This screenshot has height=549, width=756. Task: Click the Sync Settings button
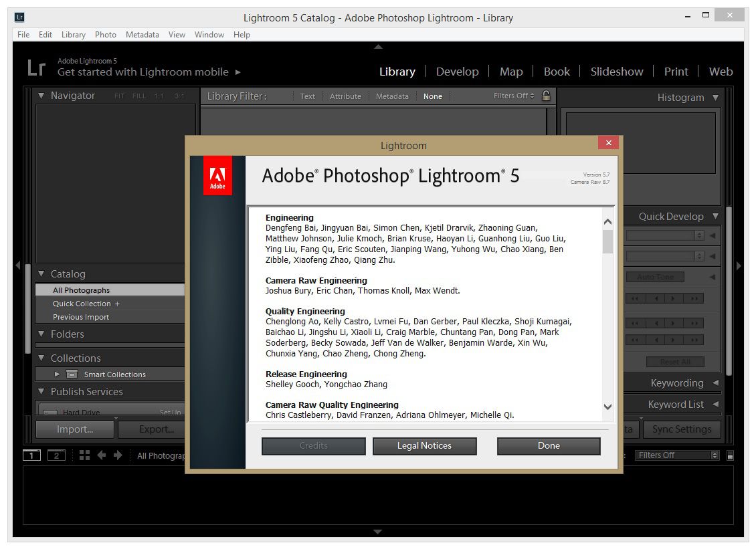click(682, 429)
